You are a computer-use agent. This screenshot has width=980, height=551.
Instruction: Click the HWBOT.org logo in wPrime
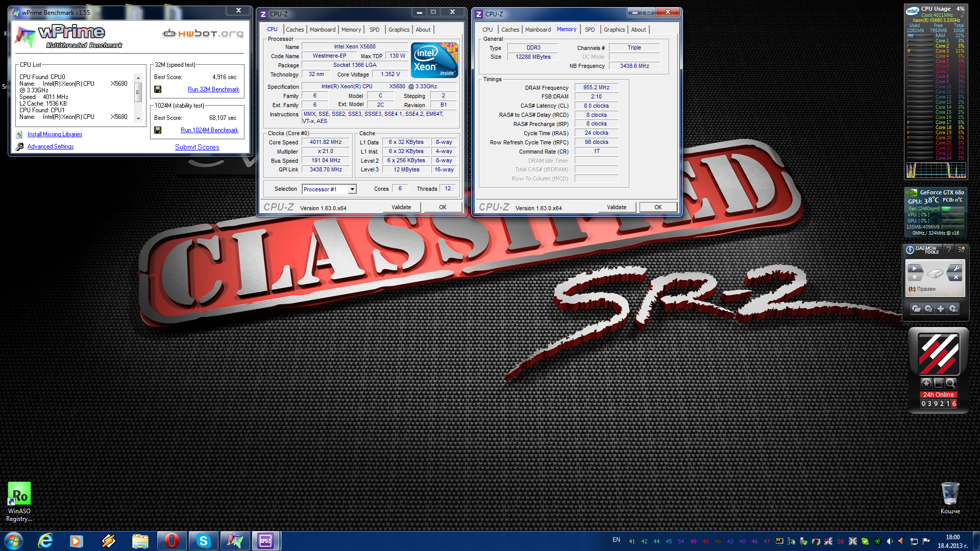point(203,34)
